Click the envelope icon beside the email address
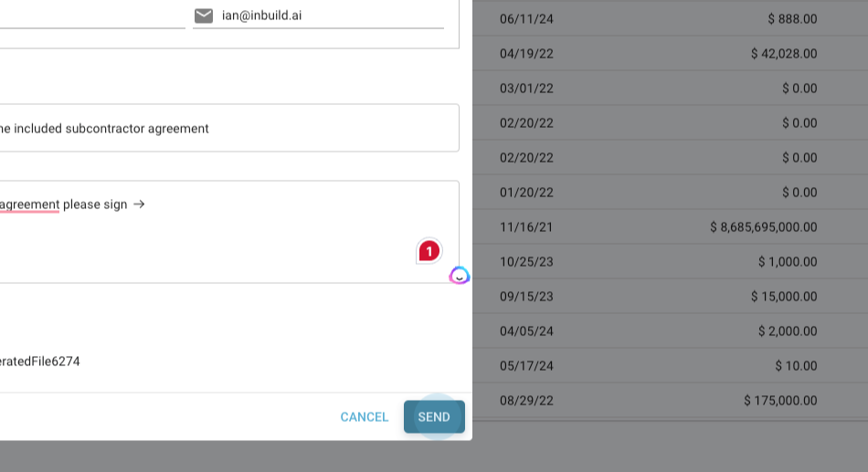 (204, 16)
